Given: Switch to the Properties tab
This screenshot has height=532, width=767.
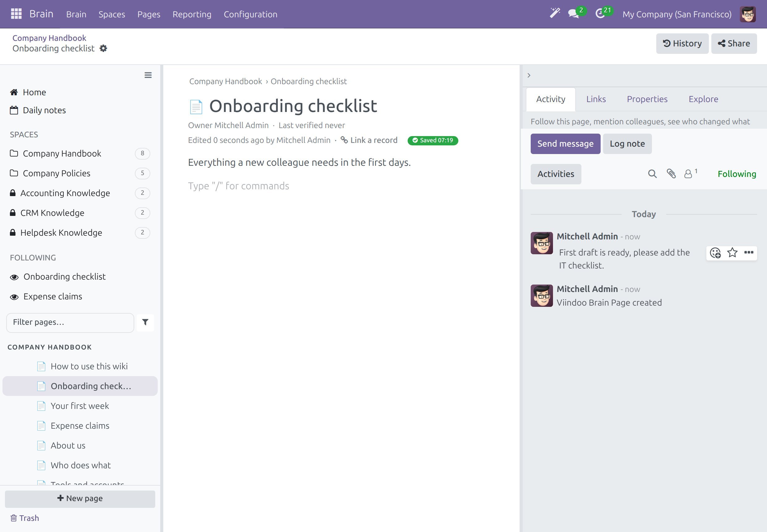Looking at the screenshot, I should tap(647, 99).
